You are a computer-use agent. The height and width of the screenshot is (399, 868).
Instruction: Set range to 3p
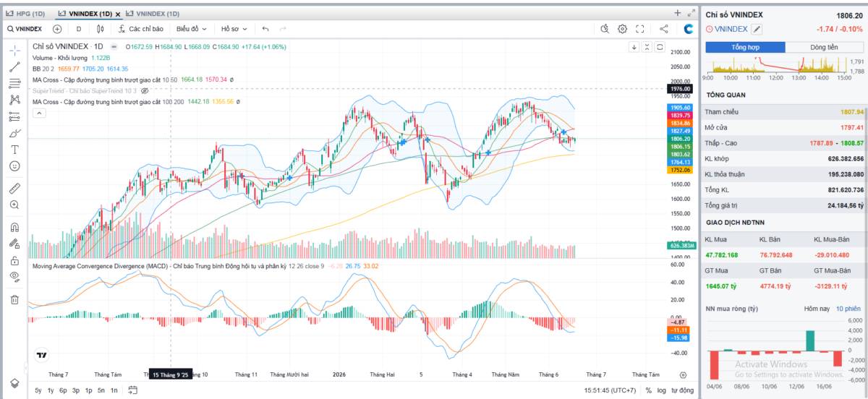point(76,390)
